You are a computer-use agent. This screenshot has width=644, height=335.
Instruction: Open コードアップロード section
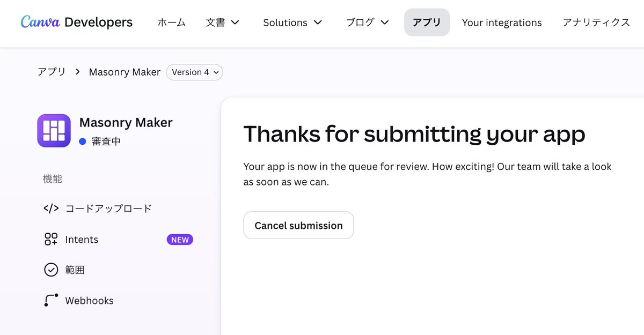click(108, 209)
